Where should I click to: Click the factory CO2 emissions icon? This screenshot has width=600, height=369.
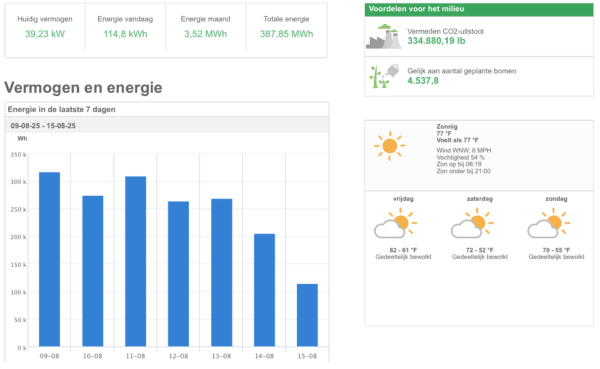pos(384,36)
